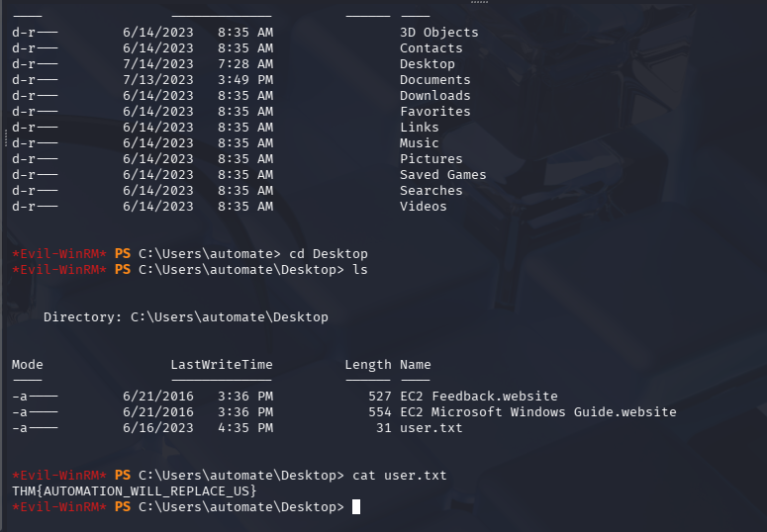This screenshot has width=767, height=532.
Task: Click user.txt in the file listing
Action: [431, 428]
